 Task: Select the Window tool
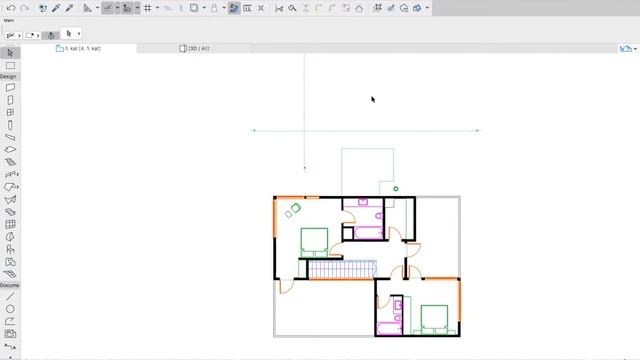pos(10,112)
